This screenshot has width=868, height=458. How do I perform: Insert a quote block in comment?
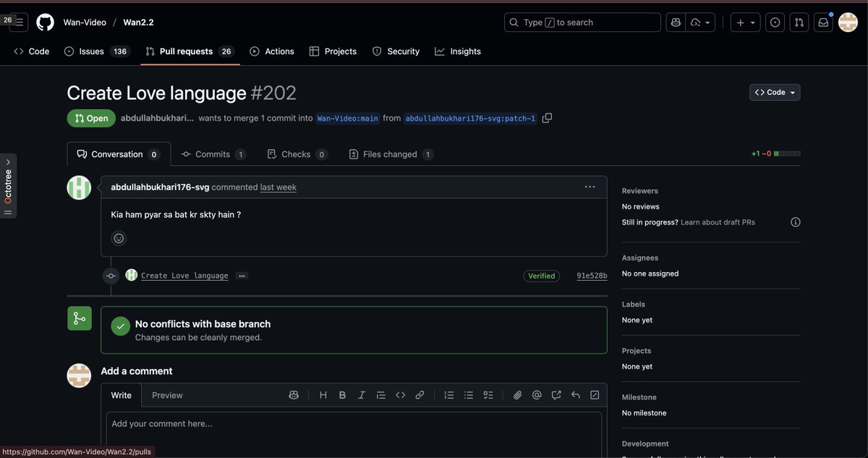[381, 395]
